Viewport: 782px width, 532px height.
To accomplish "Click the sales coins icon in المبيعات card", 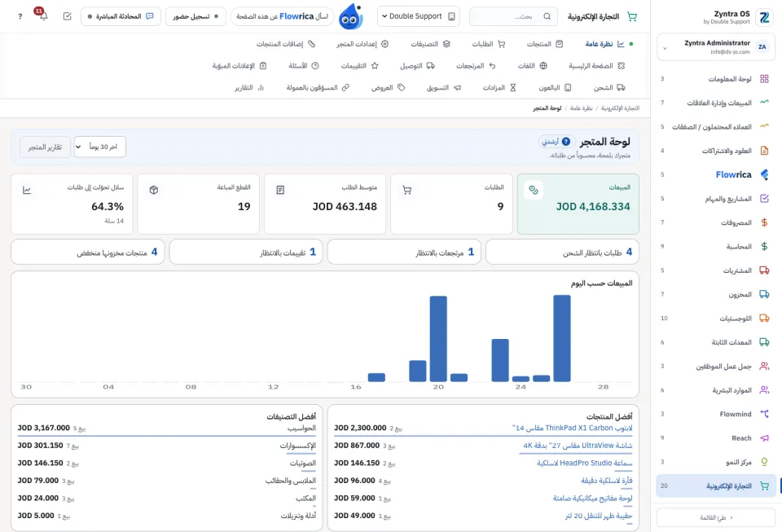I will click(534, 190).
